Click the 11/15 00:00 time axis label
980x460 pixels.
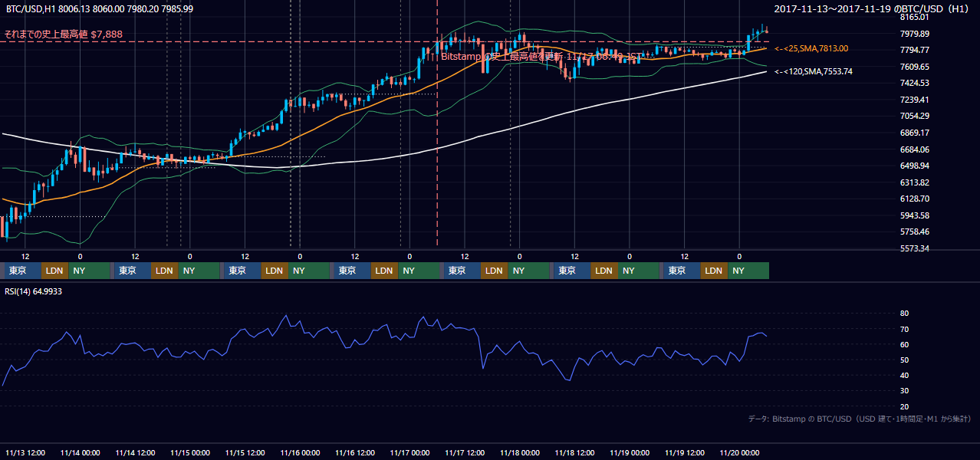190,452
